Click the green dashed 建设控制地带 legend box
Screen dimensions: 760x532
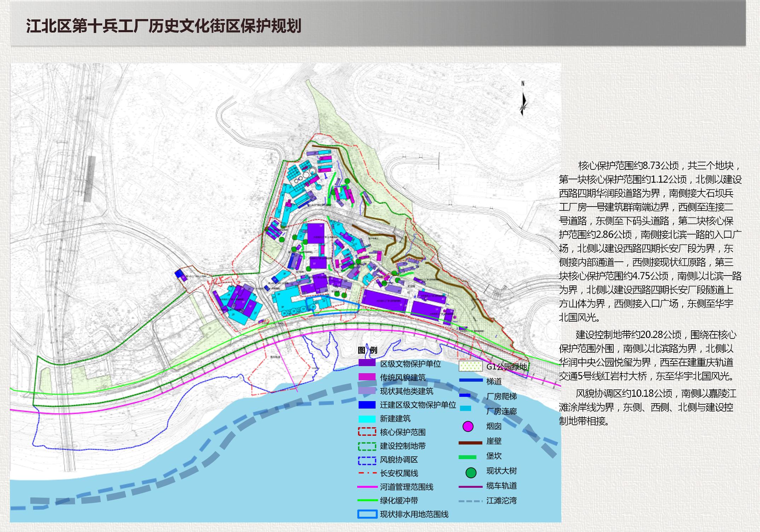(x=367, y=446)
